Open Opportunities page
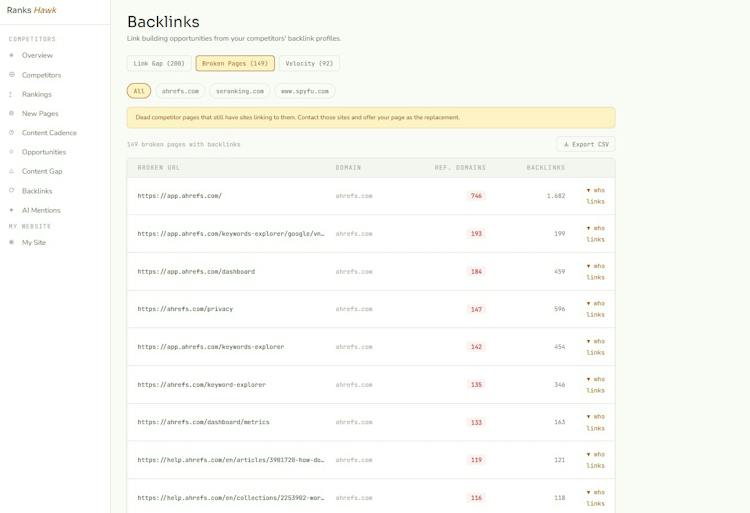The image size is (750, 513). pos(44,152)
